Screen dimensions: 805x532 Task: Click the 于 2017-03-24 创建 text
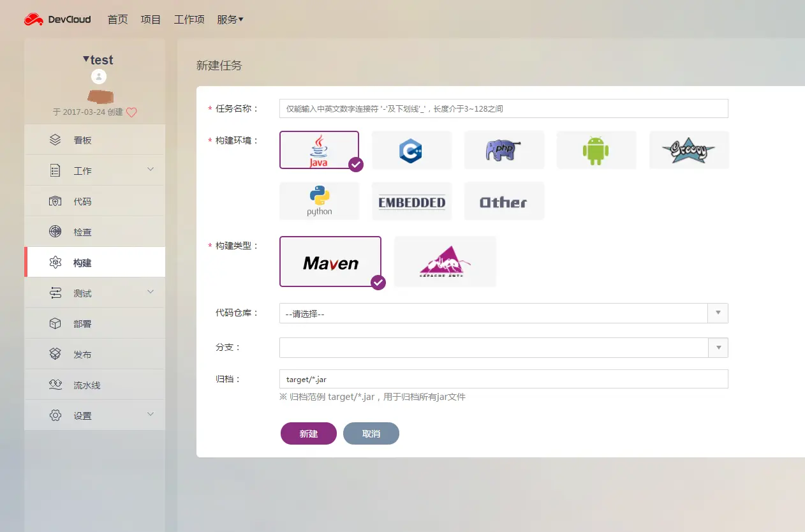coord(88,112)
